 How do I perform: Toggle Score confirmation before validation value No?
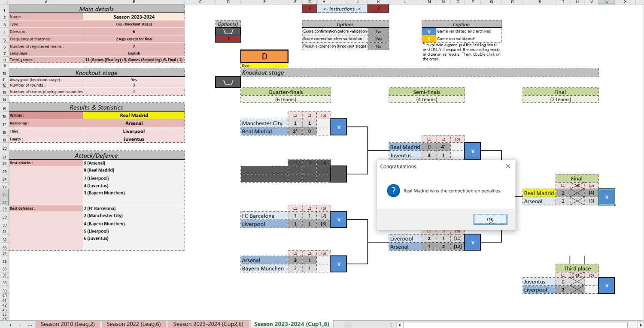click(x=379, y=31)
